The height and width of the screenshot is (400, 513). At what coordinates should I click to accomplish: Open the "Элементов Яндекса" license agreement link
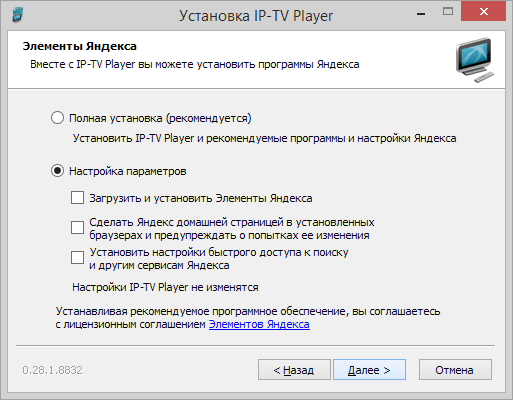(x=259, y=324)
